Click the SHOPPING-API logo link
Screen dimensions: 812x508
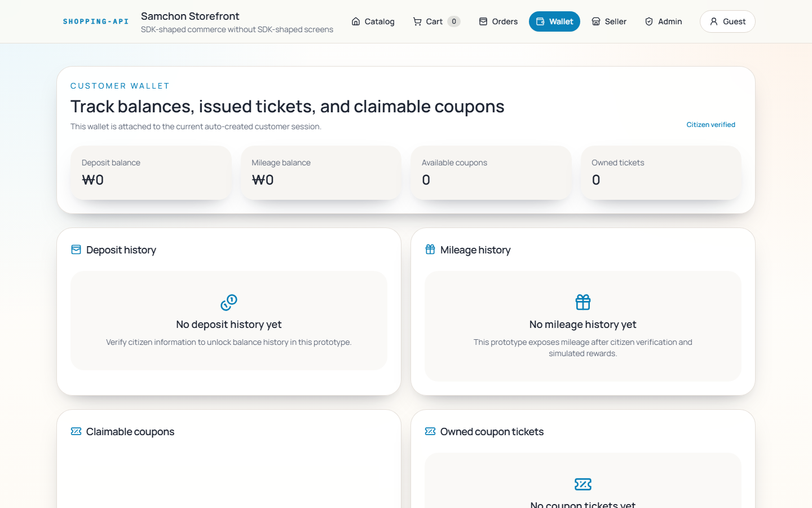(96, 21)
